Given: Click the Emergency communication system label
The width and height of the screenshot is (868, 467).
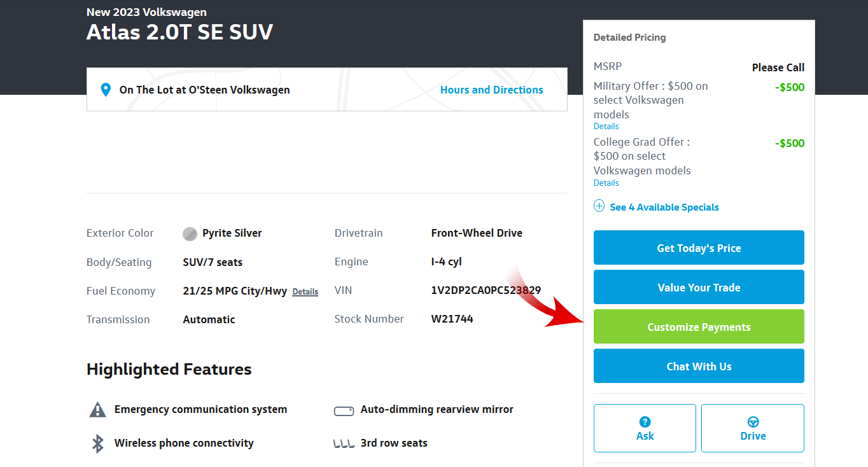Looking at the screenshot, I should click(200, 409).
